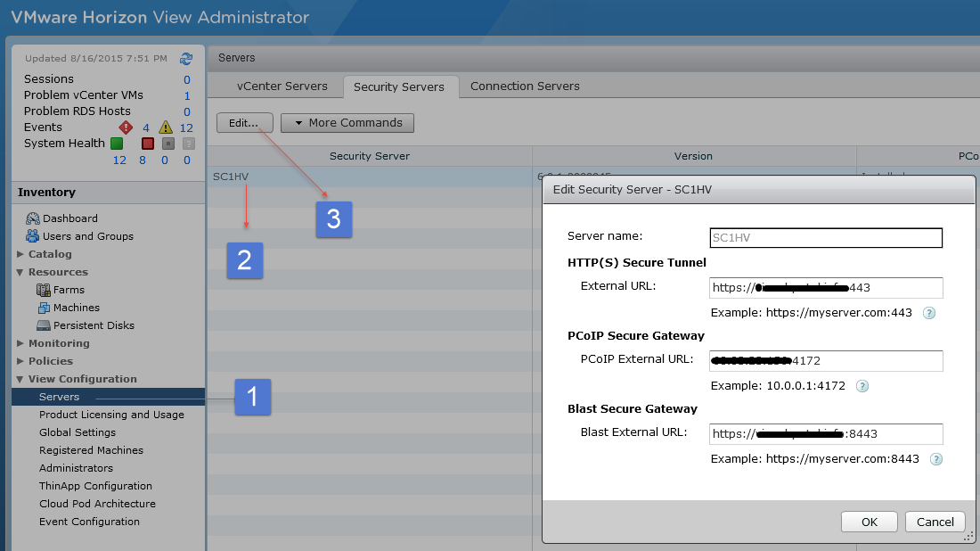Click the unknown question-mark System Health icon
This screenshot has height=551, width=980.
point(189,144)
